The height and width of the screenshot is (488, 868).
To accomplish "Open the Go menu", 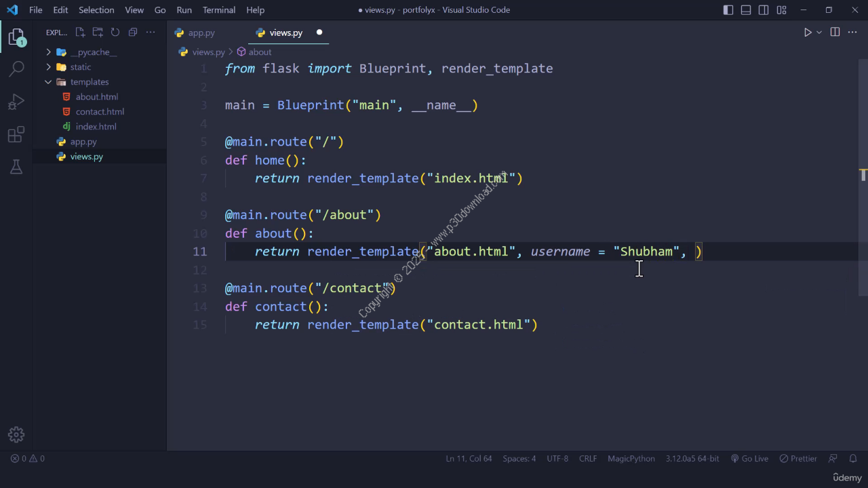I will click(x=160, y=10).
